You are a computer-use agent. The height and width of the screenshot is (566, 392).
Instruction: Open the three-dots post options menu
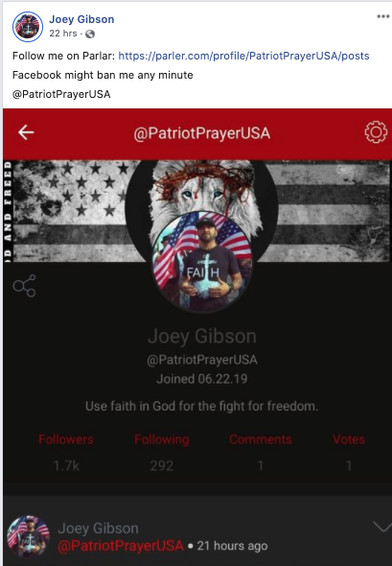click(383, 16)
